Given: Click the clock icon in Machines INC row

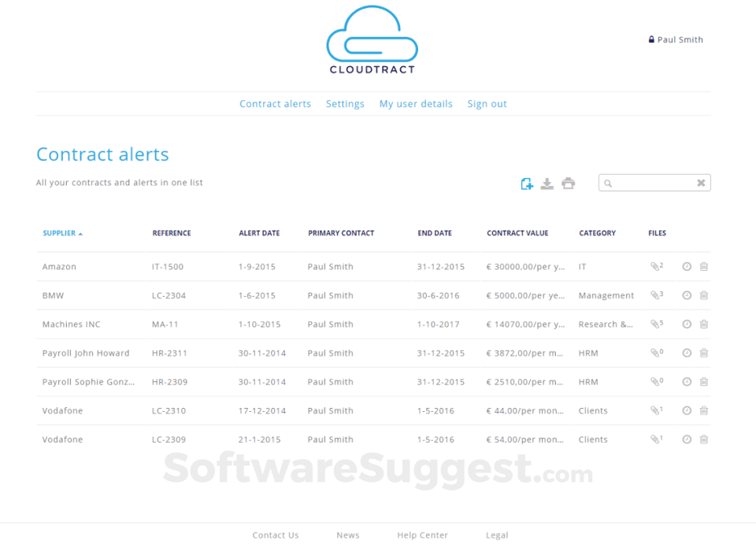Looking at the screenshot, I should coord(686,324).
